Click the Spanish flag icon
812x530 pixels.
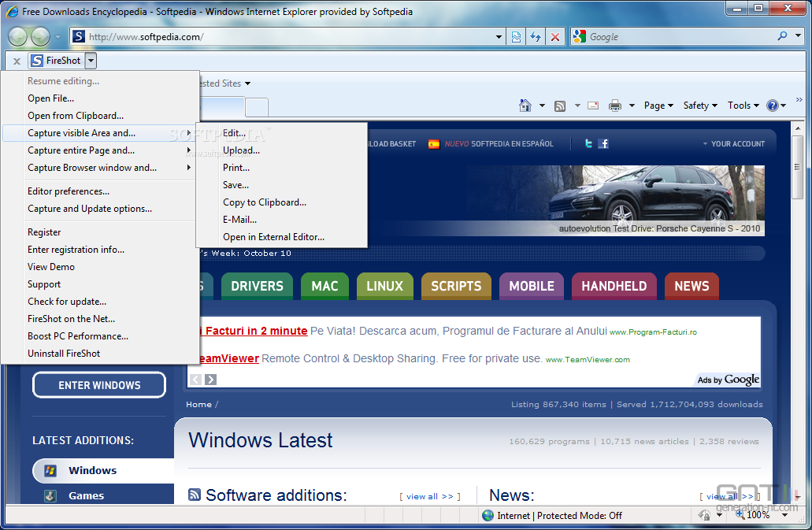click(433, 144)
